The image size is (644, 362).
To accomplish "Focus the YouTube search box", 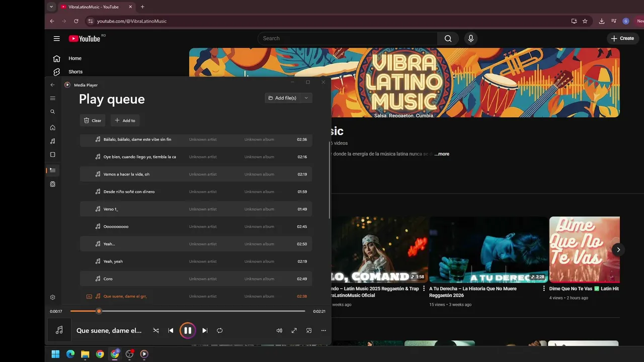I will tap(347, 38).
